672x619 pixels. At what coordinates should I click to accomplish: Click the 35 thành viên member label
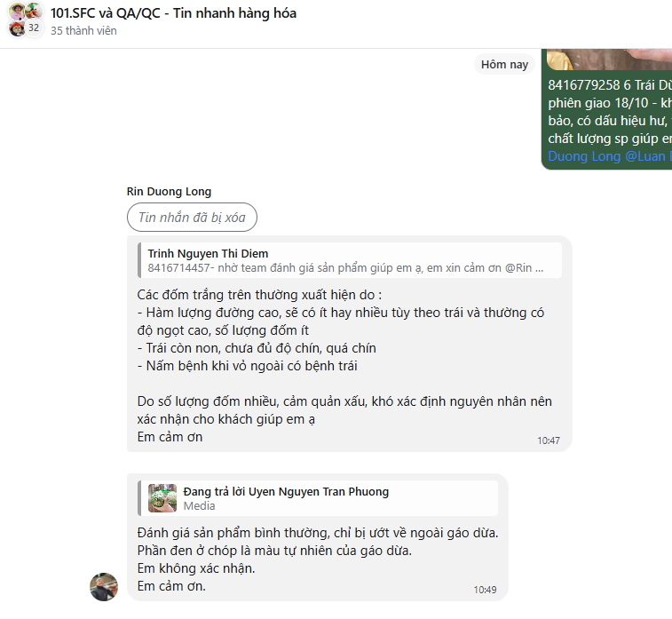(x=83, y=31)
